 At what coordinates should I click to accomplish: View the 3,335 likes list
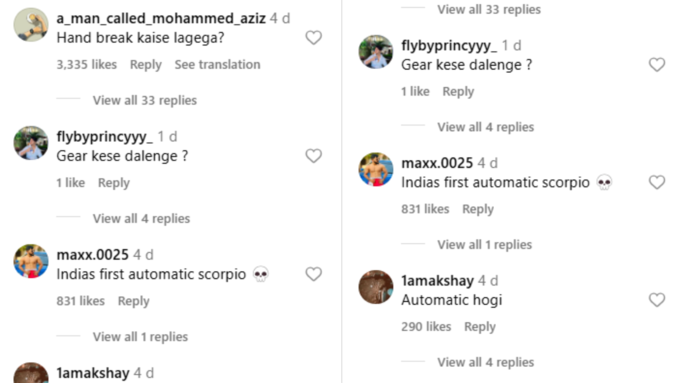(x=87, y=65)
